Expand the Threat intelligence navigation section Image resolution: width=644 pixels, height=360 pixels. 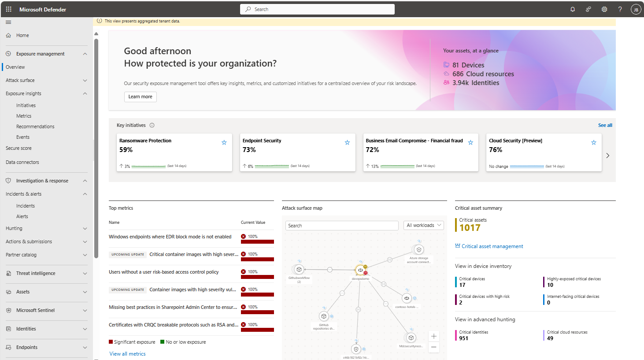[85, 273]
